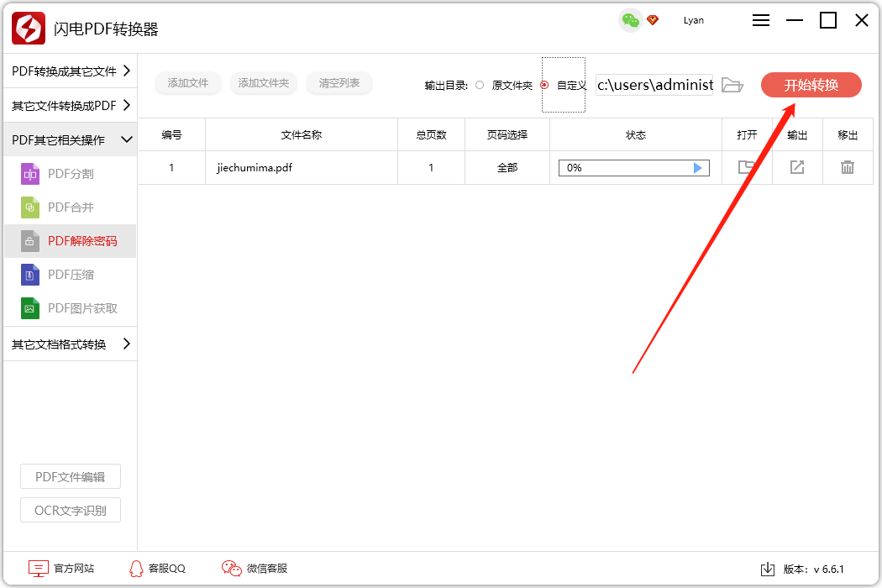Click the PDF图片获取 green image icon
Viewport: 882px width, 588px height.
(30, 308)
